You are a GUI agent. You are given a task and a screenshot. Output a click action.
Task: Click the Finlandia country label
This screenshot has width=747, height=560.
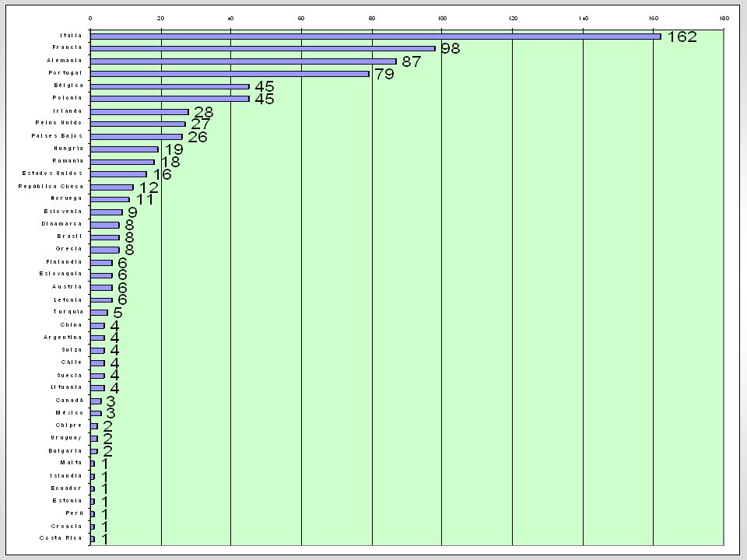tap(65, 262)
